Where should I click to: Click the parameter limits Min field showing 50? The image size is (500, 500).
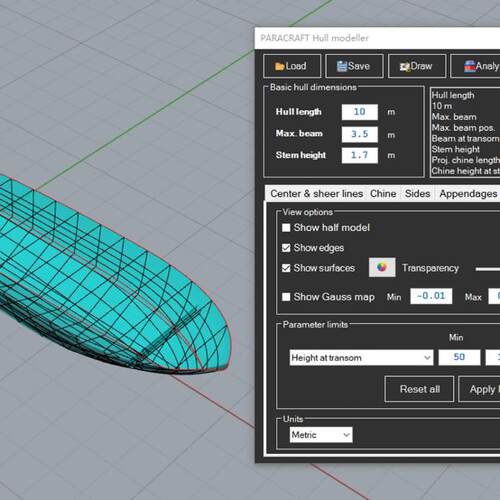click(x=459, y=357)
